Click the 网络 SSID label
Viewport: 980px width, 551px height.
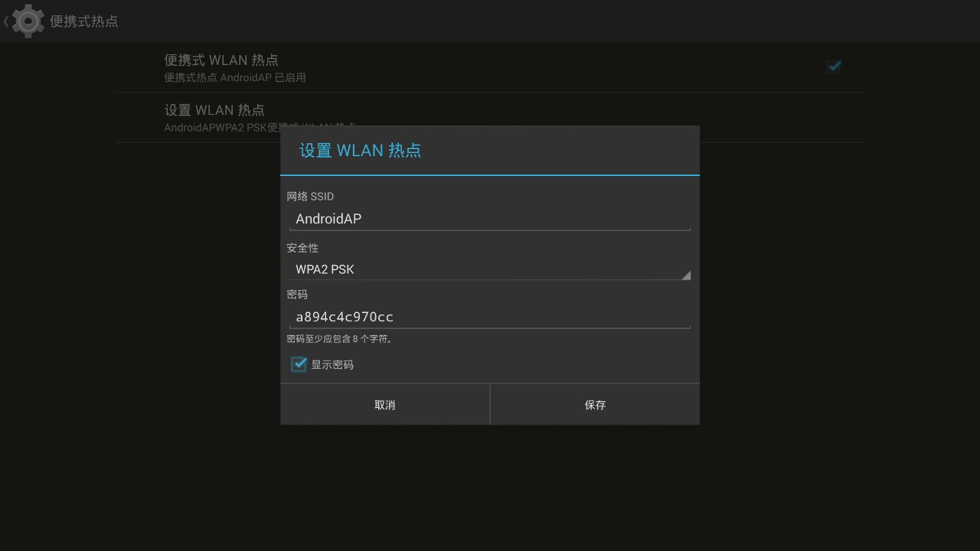tap(310, 197)
